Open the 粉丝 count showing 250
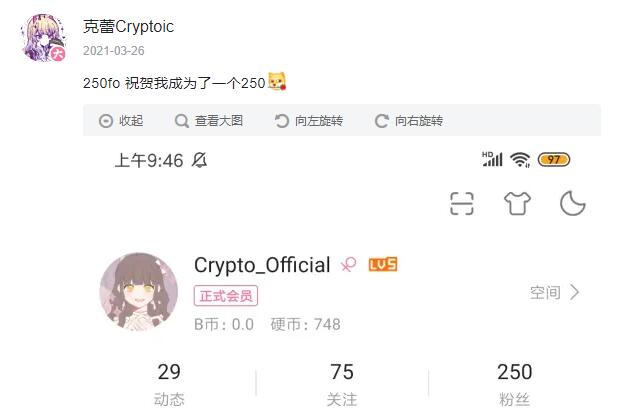The image size is (634, 418). (x=515, y=383)
